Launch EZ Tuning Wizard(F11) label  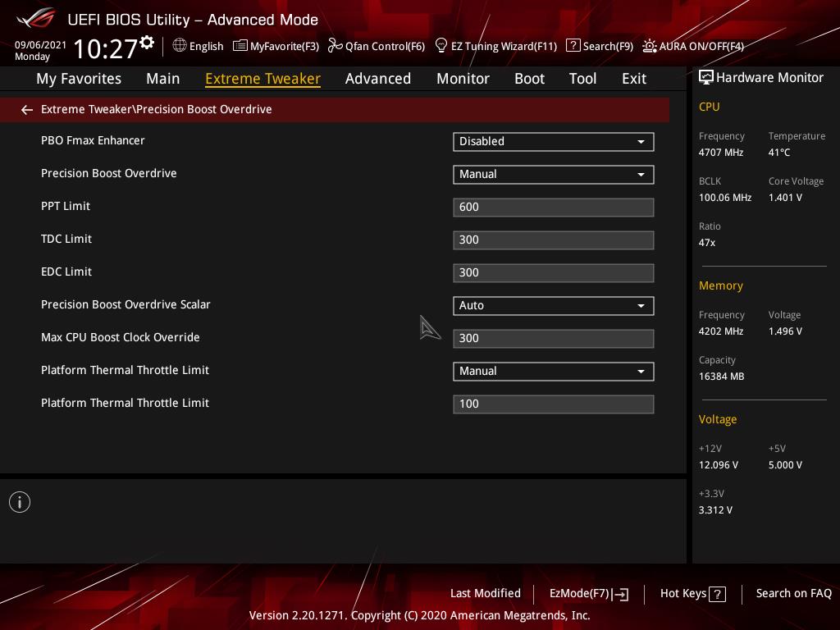[x=504, y=47]
